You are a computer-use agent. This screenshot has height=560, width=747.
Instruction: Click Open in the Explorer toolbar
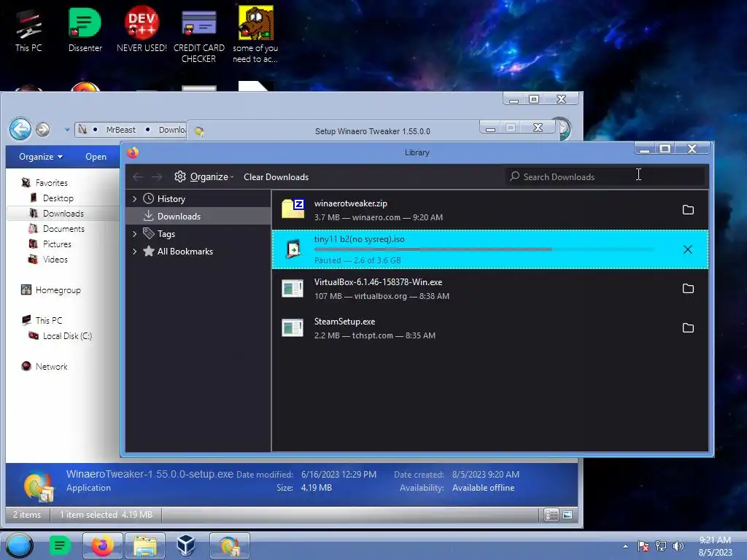point(96,157)
